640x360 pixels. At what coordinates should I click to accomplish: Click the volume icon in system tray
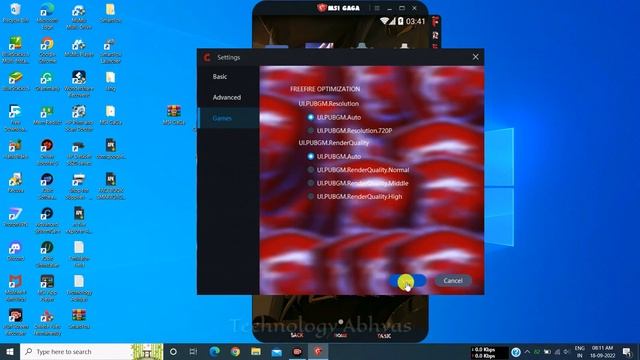567,352
